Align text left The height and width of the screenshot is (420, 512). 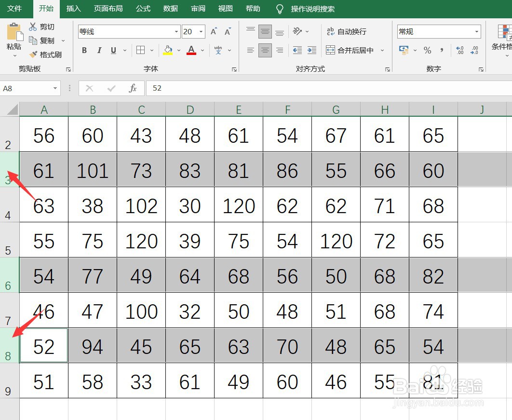tap(250, 50)
